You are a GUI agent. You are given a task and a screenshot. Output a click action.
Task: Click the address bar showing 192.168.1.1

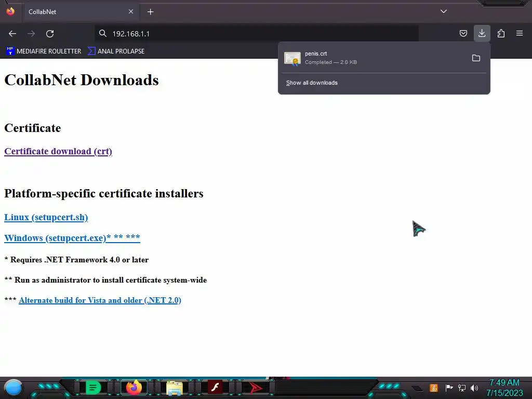(x=256, y=34)
